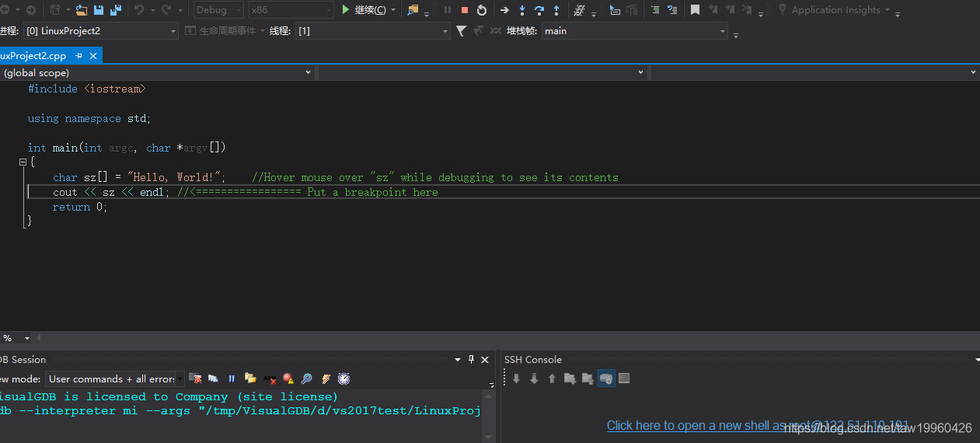Screen dimensions: 980x443
Task: Restart debugging session icon
Action: [482, 10]
